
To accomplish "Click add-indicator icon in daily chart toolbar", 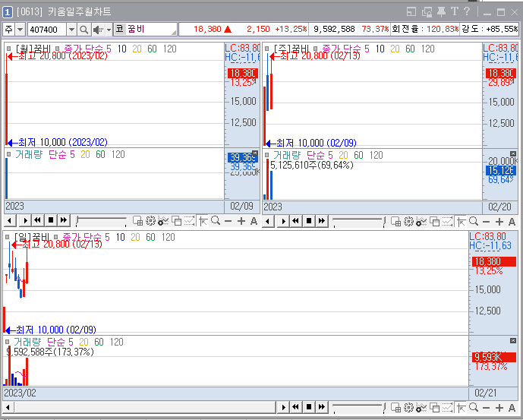I will pyautogui.click(x=421, y=407).
